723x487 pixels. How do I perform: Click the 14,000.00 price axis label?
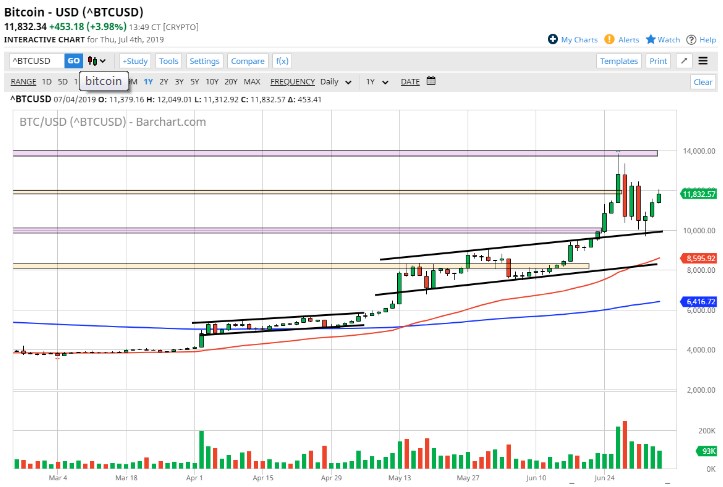699,151
